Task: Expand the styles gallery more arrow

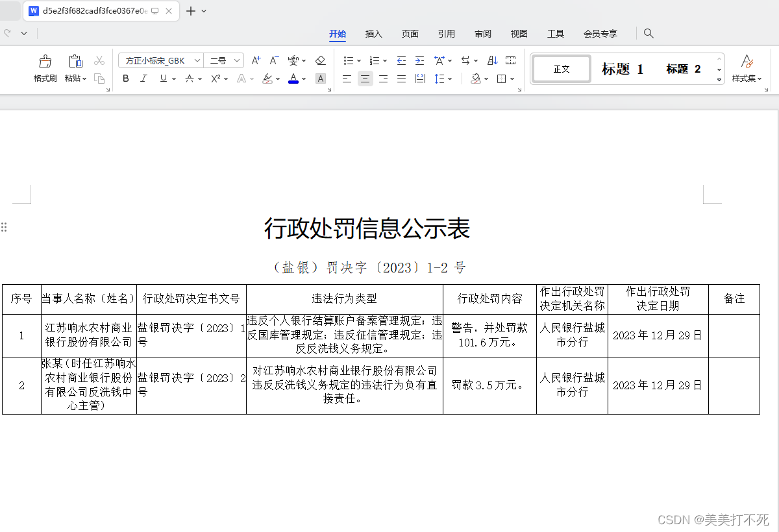Action: pyautogui.click(x=719, y=79)
